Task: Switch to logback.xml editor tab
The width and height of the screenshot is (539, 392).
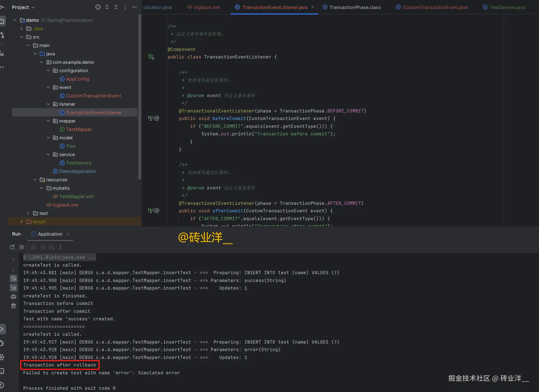Action: [204, 7]
